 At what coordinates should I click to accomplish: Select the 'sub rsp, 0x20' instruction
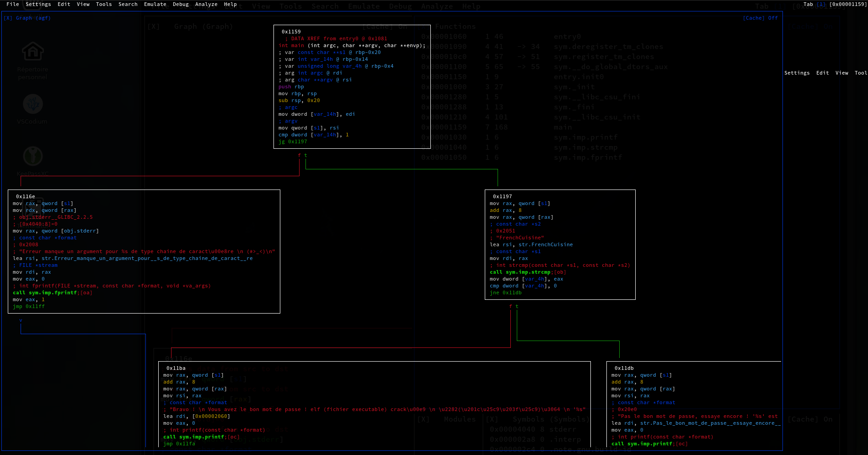coord(299,100)
